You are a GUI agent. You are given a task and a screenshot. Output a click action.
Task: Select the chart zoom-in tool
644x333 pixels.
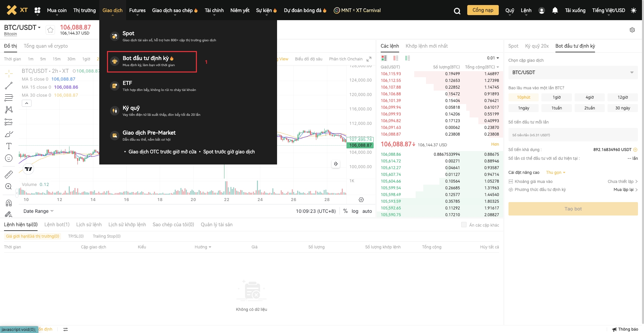coord(9,186)
